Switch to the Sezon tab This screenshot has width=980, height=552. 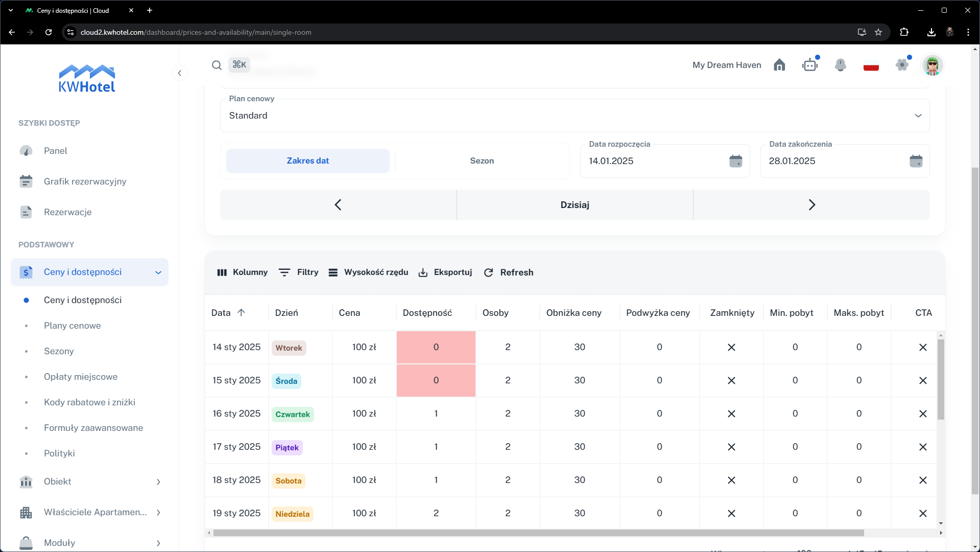[482, 161]
